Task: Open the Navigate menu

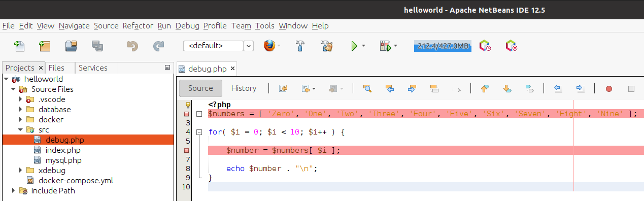Action: 74,25
